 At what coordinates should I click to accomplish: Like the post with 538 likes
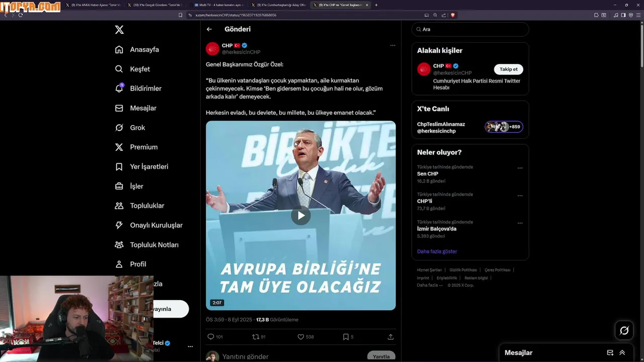[x=301, y=337]
